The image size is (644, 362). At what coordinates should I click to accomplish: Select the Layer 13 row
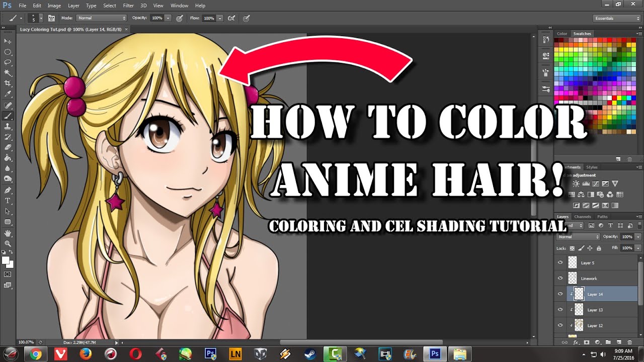[596, 310]
